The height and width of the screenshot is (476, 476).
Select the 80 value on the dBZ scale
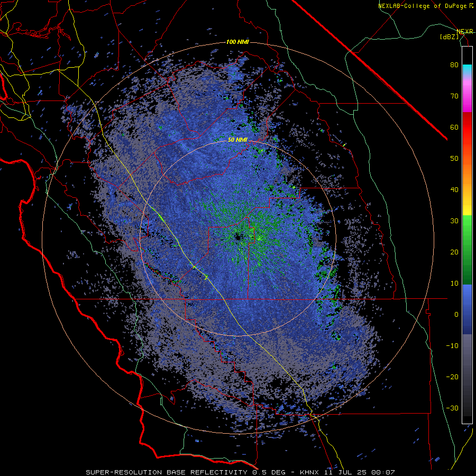point(454,65)
